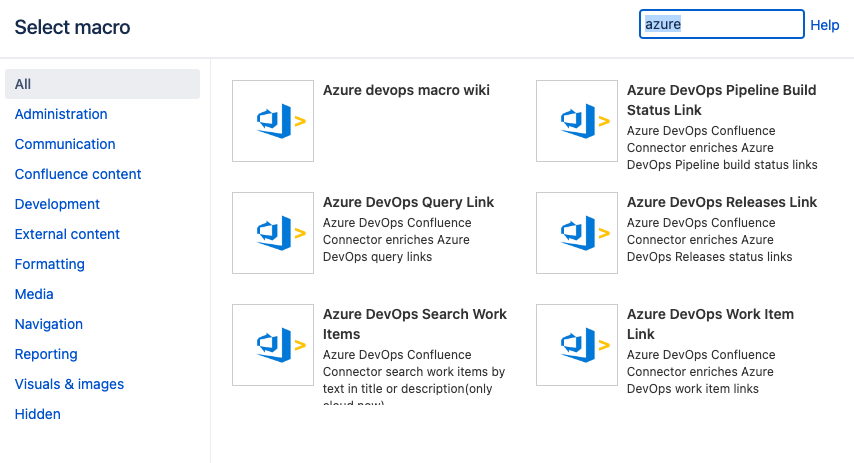The width and height of the screenshot is (854, 463).
Task: Switch to the Communication category
Action: click(65, 144)
